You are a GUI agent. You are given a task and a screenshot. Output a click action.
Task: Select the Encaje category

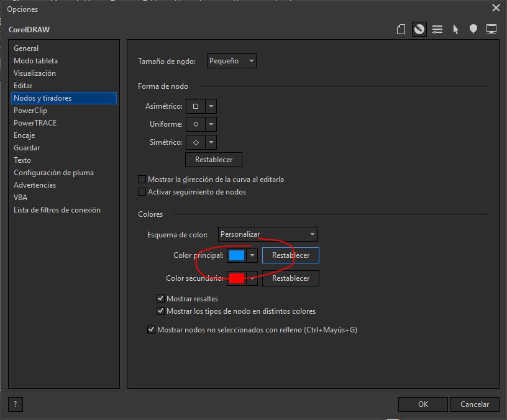pos(64,135)
